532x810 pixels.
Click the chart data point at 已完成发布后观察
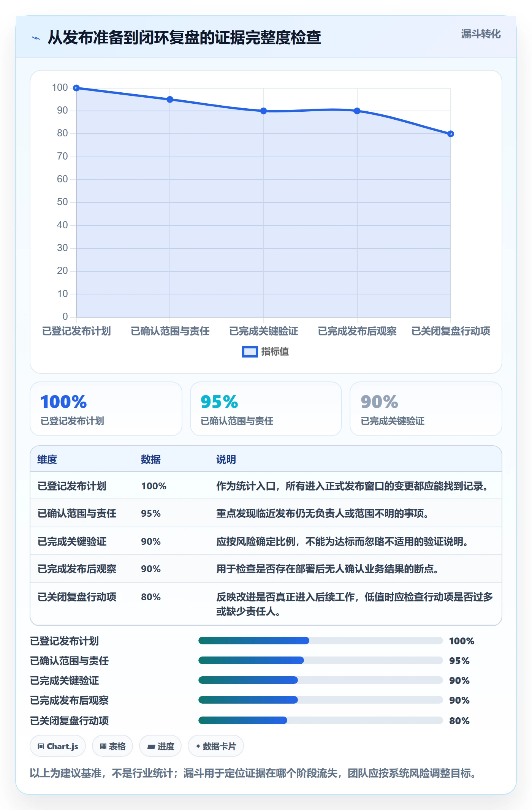(357, 111)
